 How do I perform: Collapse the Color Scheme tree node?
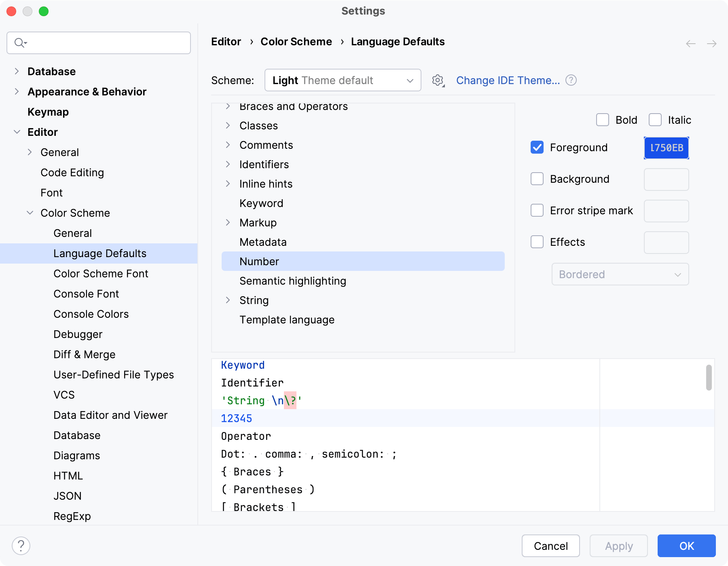pos(30,213)
